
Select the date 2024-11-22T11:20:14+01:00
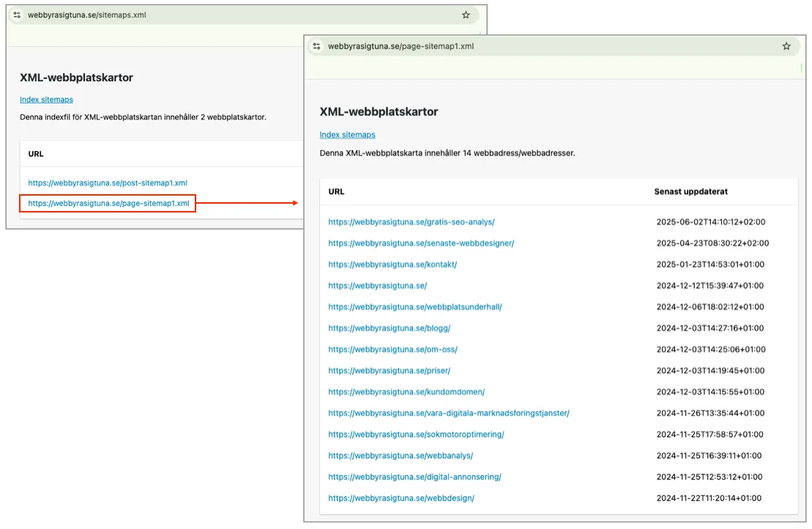[709, 498]
